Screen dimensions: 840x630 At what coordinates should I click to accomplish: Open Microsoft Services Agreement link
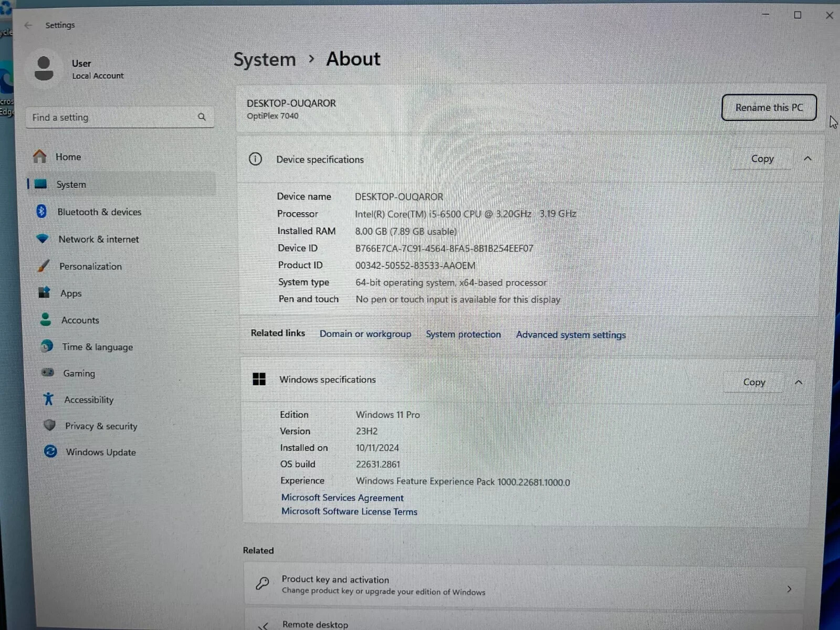[342, 497]
